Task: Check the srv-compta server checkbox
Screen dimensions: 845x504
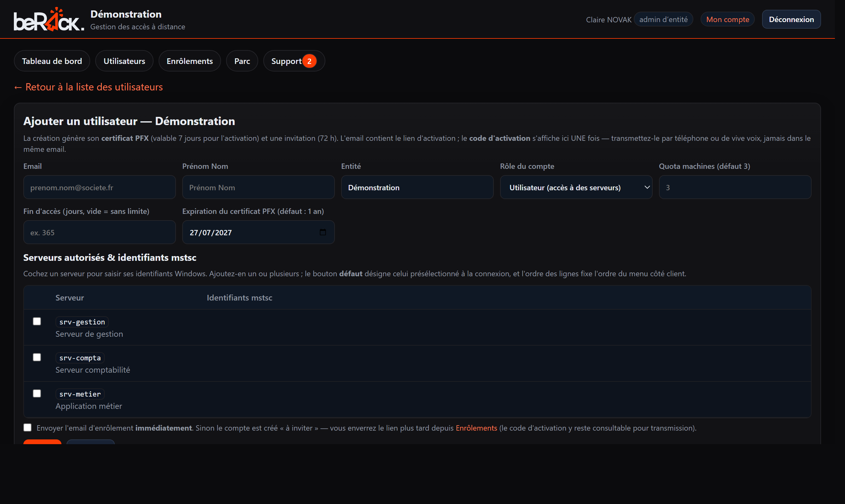Action: pos(37,357)
